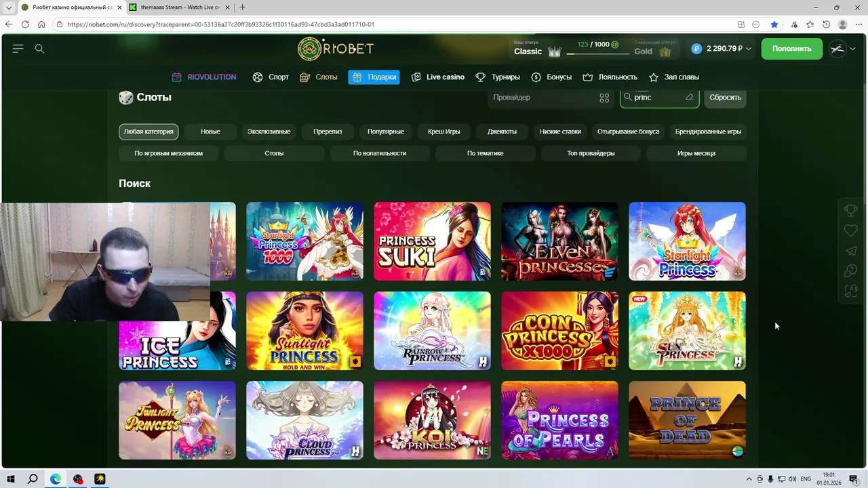868x488 pixels.
Task: Reload the page with refresh icon
Action: [x=25, y=24]
